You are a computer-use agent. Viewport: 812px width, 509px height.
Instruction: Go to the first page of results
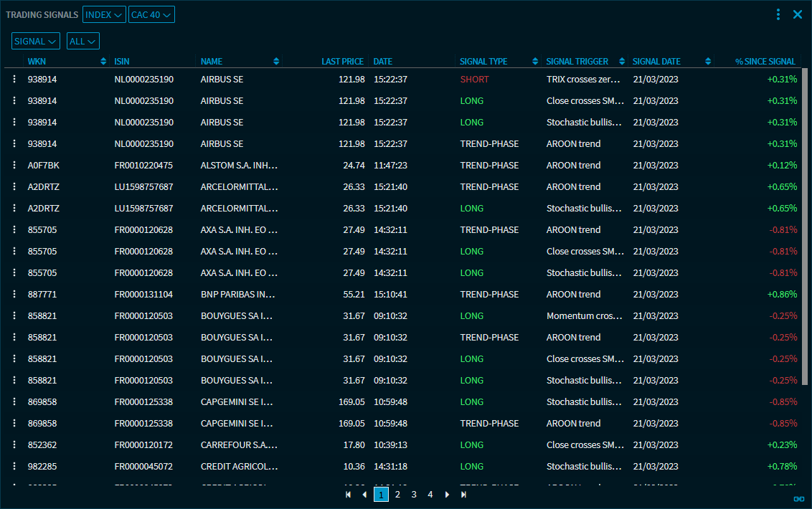[x=348, y=495]
